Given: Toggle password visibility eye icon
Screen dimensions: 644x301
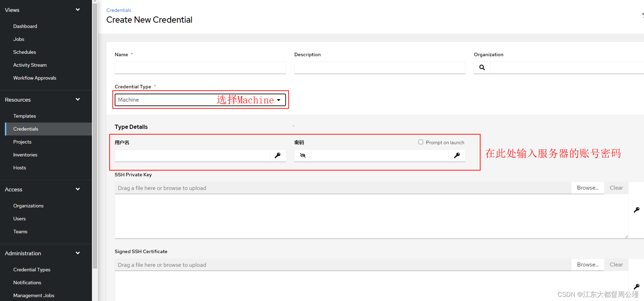Looking at the screenshot, I should tap(303, 155).
